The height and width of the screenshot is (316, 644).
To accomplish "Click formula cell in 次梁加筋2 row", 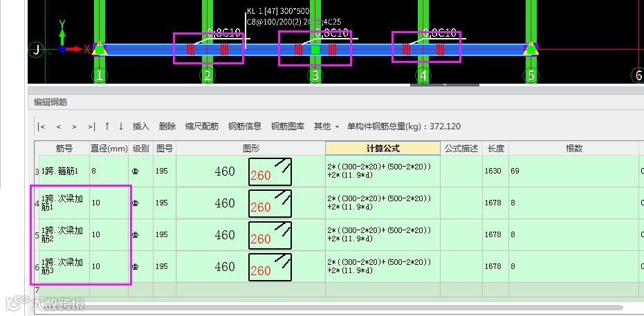I will point(383,234).
